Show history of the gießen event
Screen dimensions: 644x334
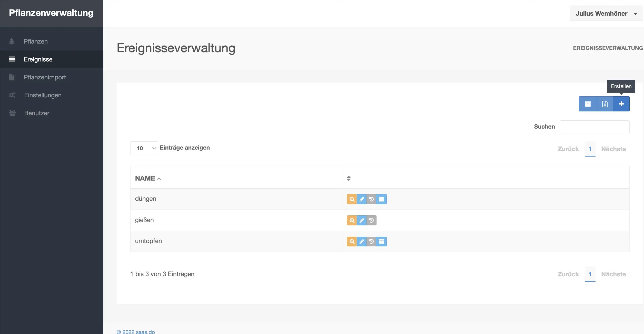[371, 221]
